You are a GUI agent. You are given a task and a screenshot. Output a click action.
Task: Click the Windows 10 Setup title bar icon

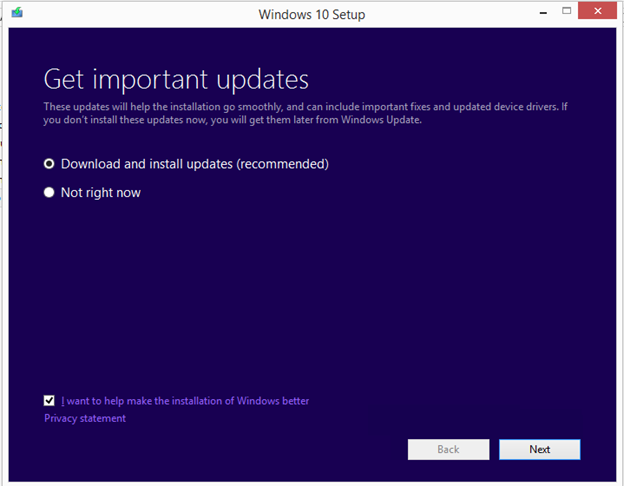pos(17,13)
